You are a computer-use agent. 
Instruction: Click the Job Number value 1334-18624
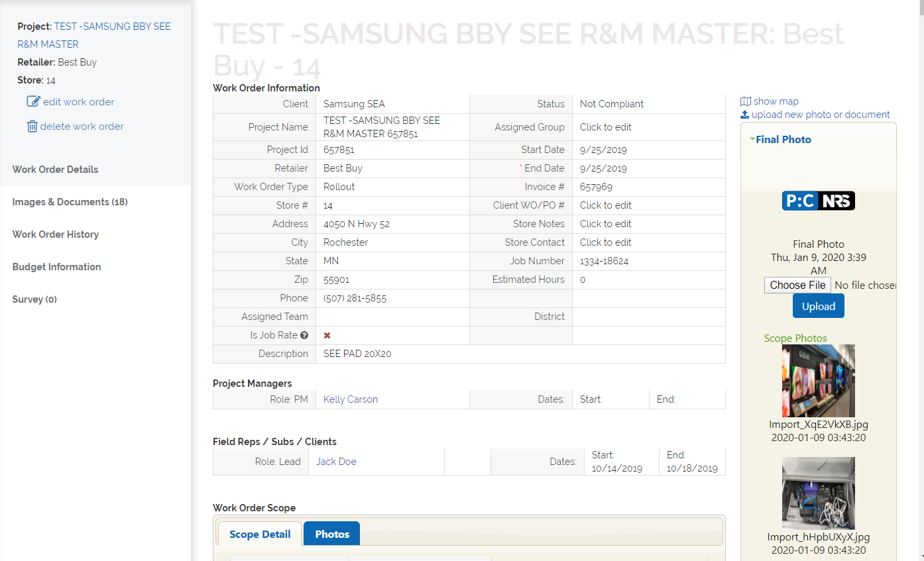click(x=604, y=261)
